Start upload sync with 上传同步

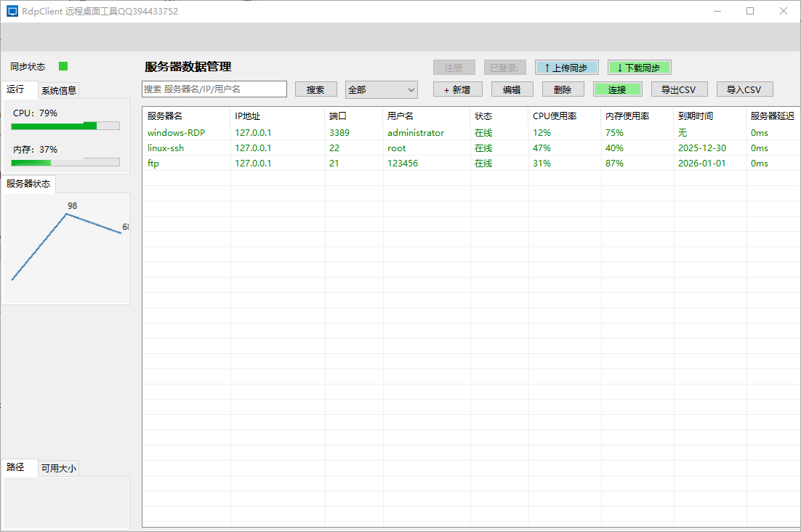coord(566,67)
